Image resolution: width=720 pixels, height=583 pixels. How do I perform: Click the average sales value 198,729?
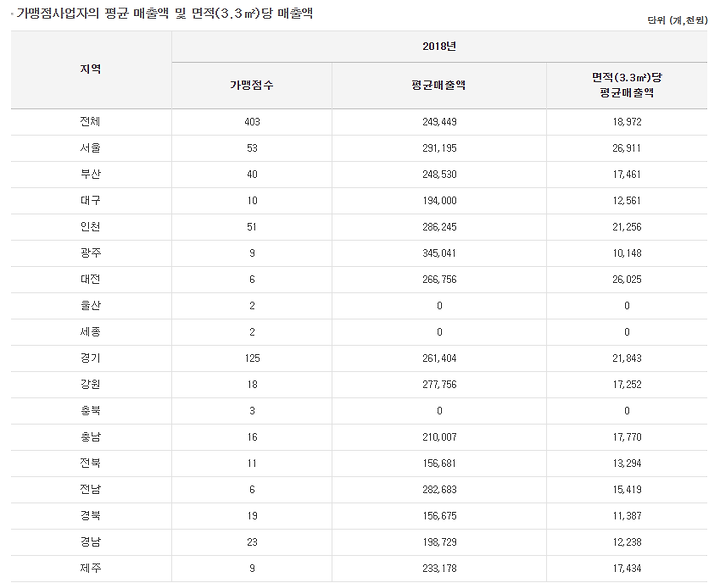click(x=439, y=542)
